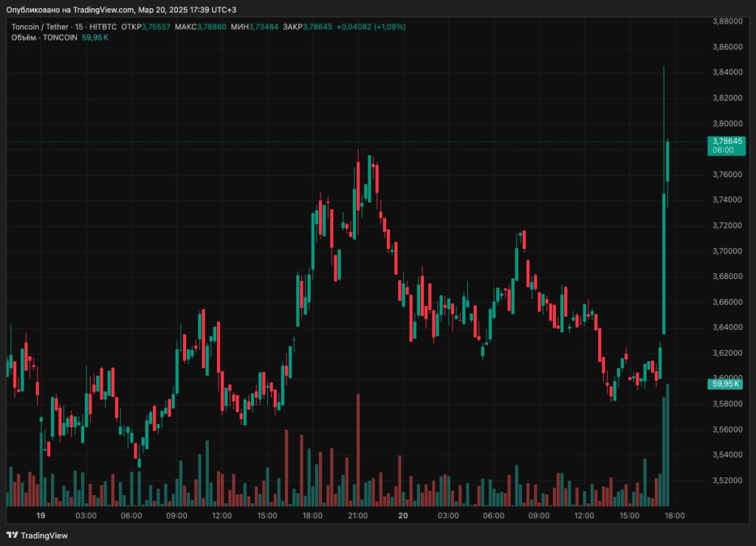Image resolution: width=756 pixels, height=546 pixels.
Task: Click the 3,80000 price axis label
Action: coord(726,123)
